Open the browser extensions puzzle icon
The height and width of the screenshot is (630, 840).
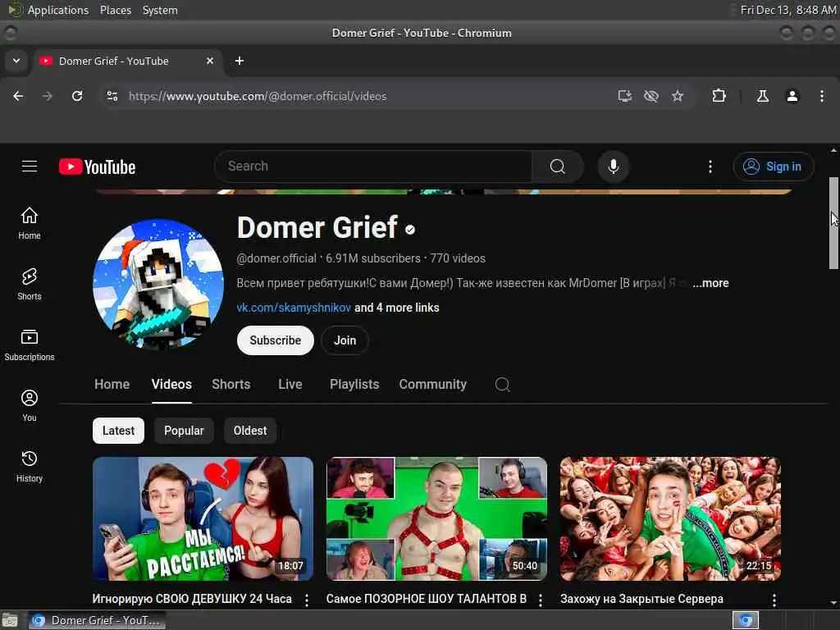719,96
